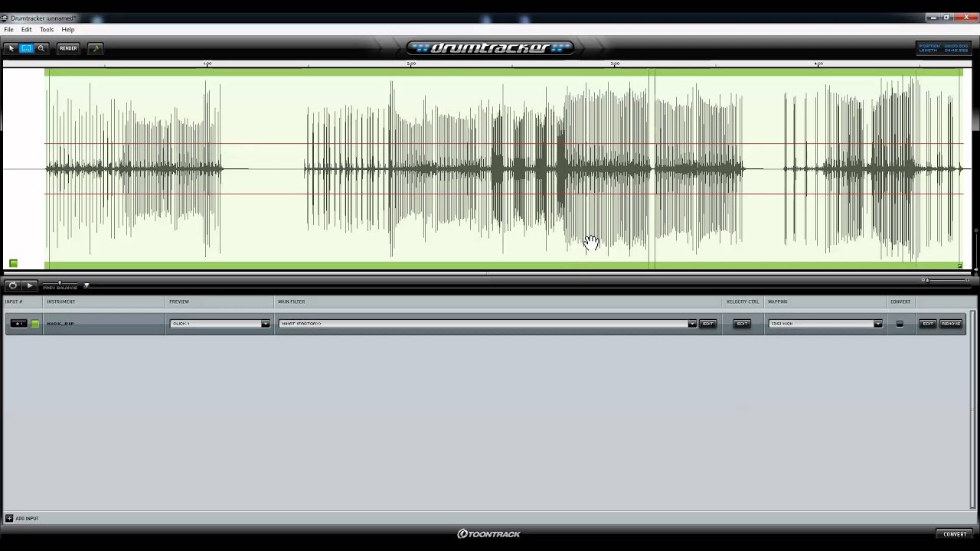The height and width of the screenshot is (551, 980).
Task: Select the range selection tool
Action: [x=26, y=48]
